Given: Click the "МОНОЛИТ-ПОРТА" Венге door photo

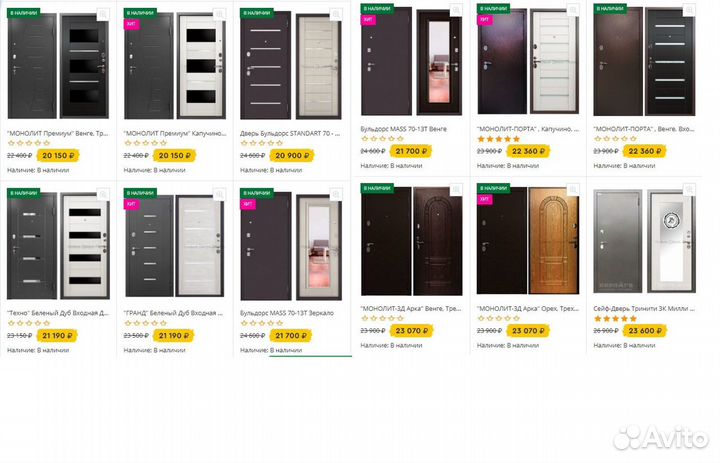Looking at the screenshot, I should coord(645,70).
